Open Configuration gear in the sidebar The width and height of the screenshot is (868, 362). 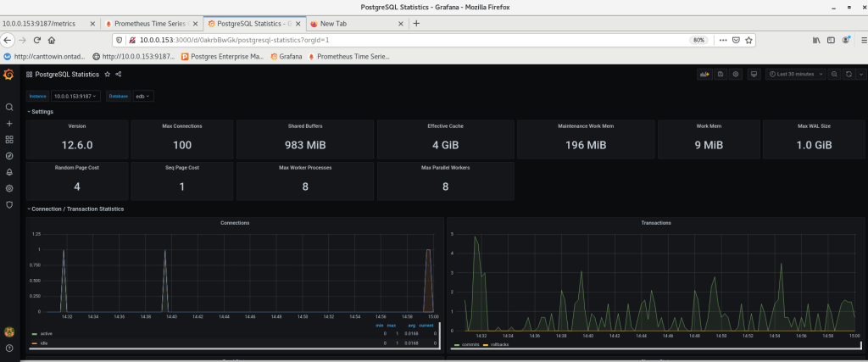9,188
